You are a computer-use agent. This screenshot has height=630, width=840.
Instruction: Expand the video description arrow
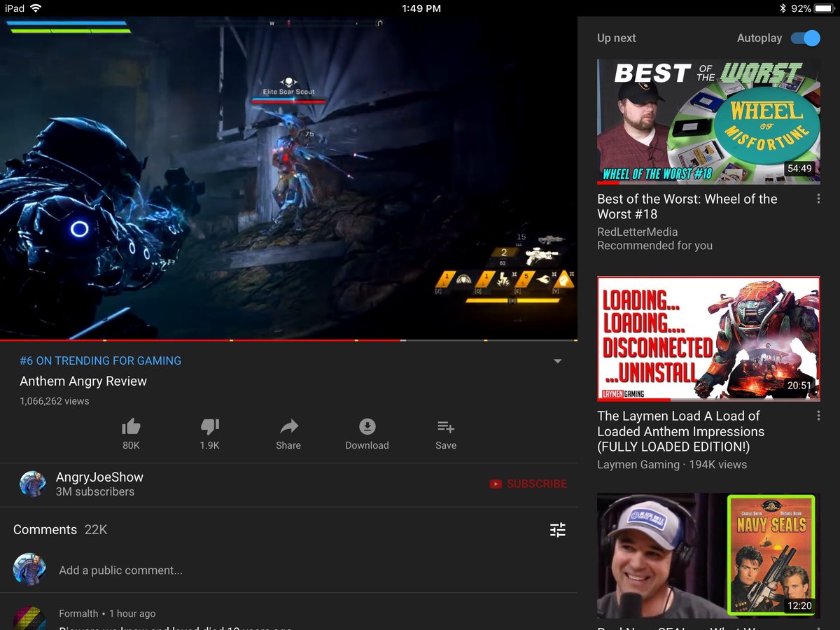pos(558,361)
